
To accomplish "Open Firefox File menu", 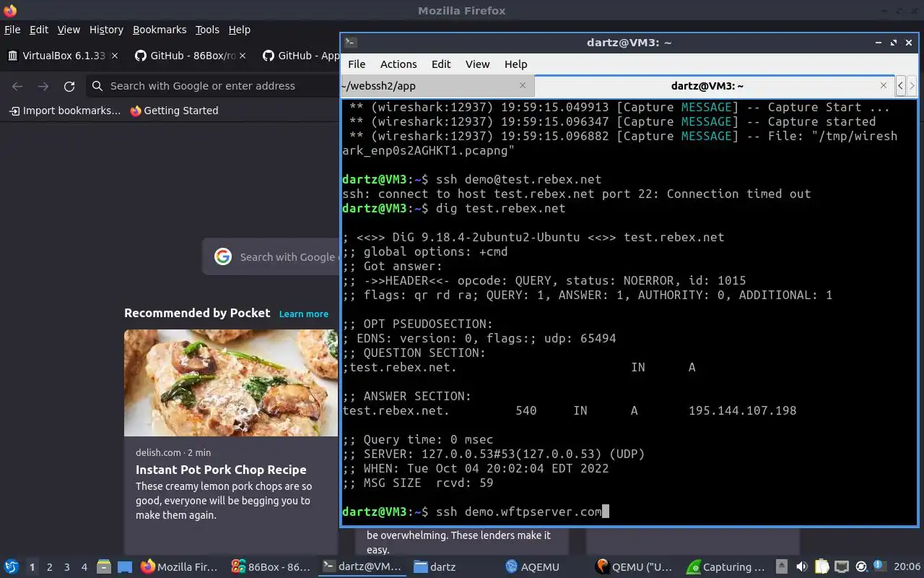I will click(x=12, y=30).
